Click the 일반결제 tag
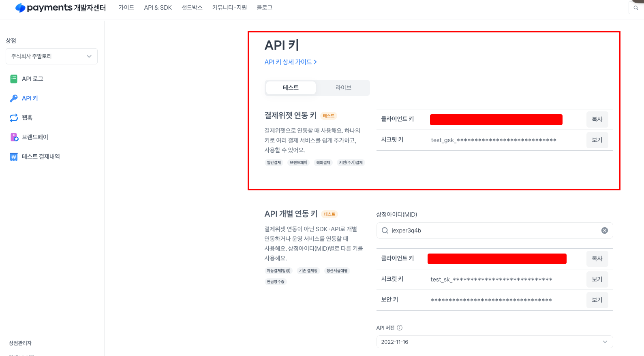Image resolution: width=644 pixels, height=356 pixels. pos(274,163)
